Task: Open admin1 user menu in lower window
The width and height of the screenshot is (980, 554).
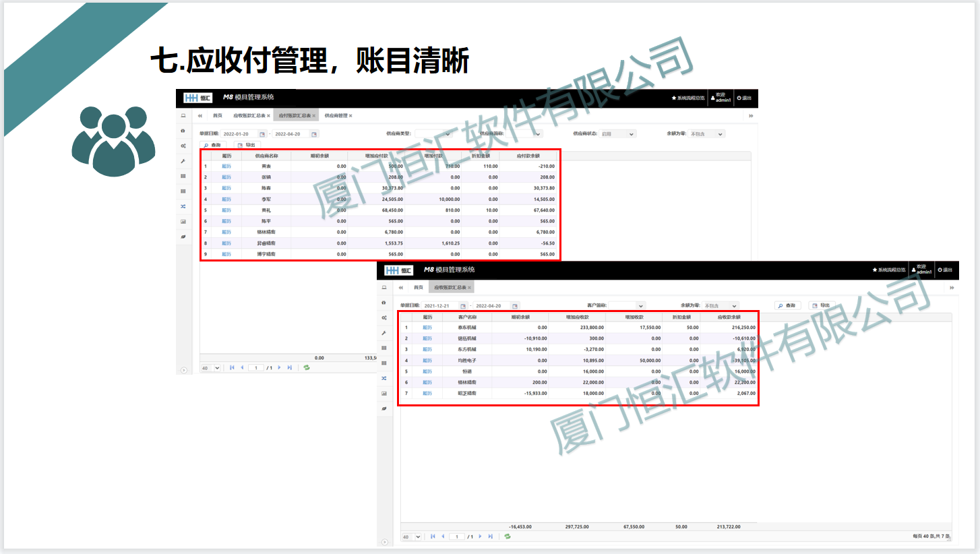Action: pyautogui.click(x=921, y=270)
